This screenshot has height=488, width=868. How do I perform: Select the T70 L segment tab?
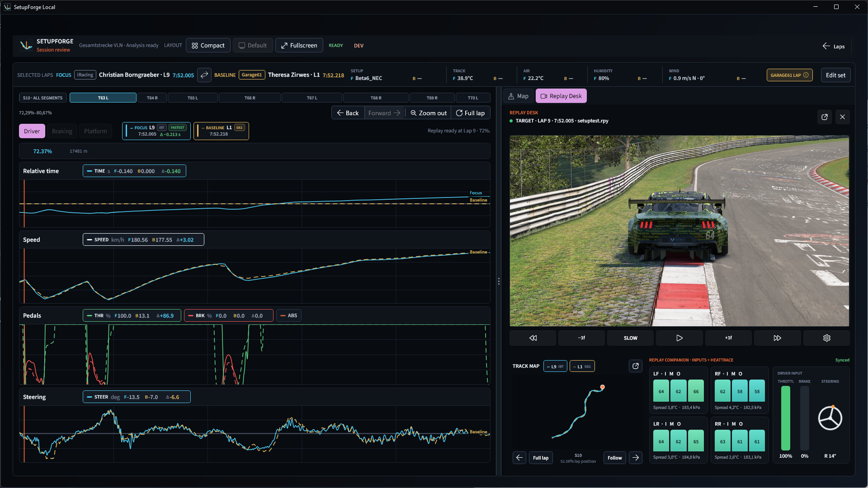click(473, 98)
